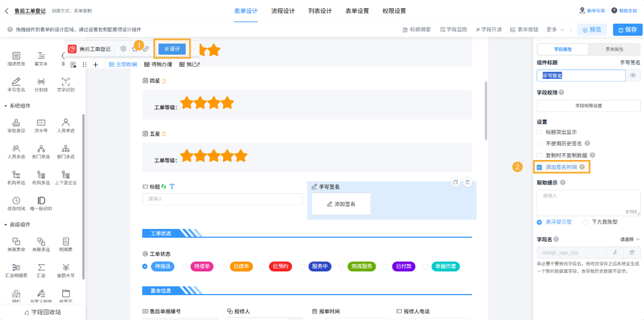
Task: Open 帮助文档 link
Action: pyautogui.click(x=625, y=10)
